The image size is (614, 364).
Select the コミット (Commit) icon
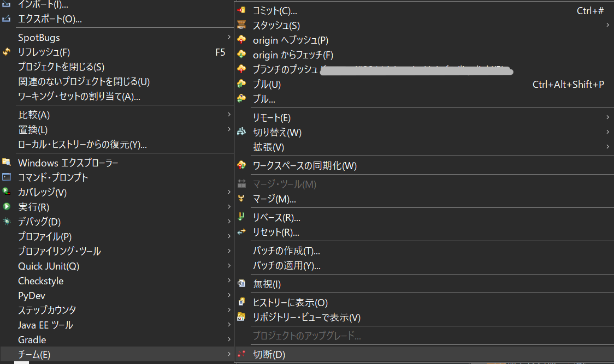click(x=241, y=10)
